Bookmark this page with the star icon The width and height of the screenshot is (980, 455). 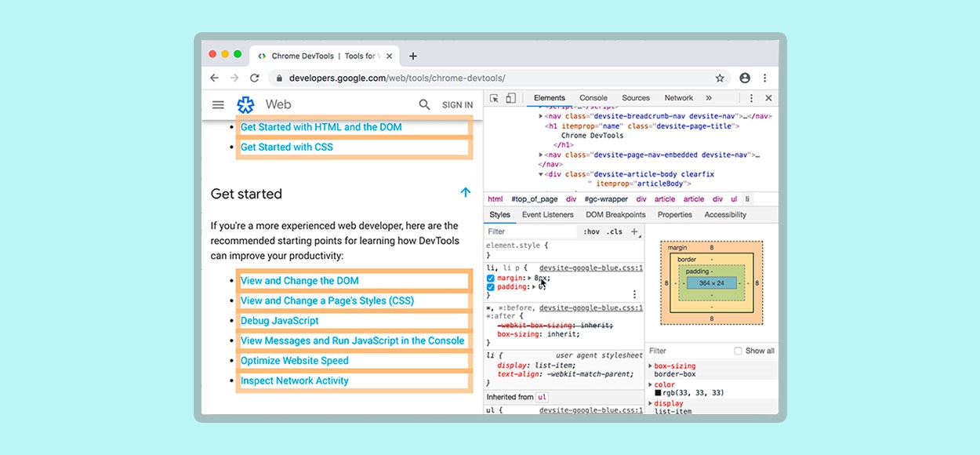click(x=720, y=78)
